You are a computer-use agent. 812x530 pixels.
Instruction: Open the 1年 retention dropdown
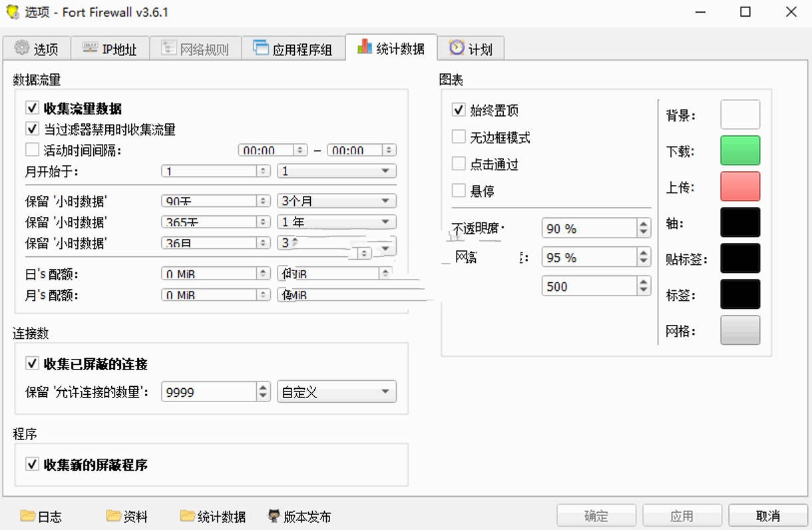pos(337,222)
